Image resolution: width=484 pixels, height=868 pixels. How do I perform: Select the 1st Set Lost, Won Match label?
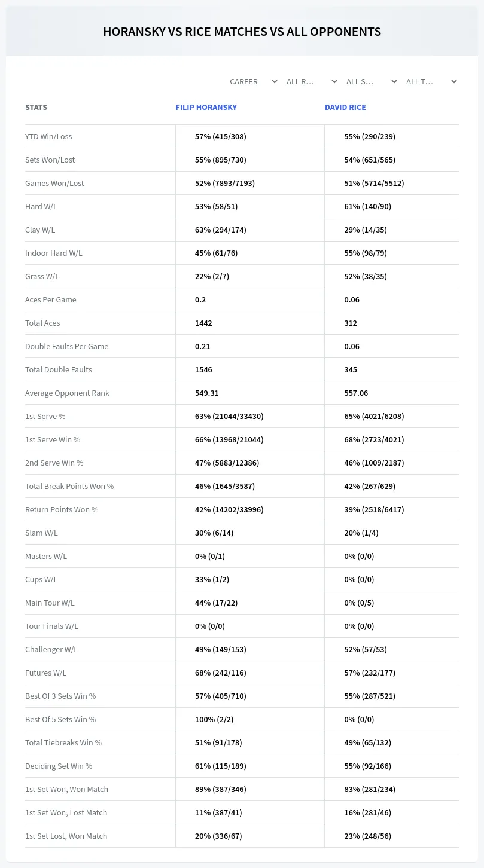(x=66, y=836)
